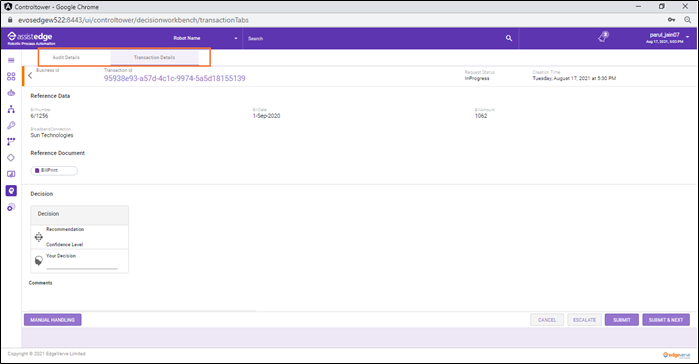Open the dashboard grid icon in sidebar

pyautogui.click(x=11, y=77)
